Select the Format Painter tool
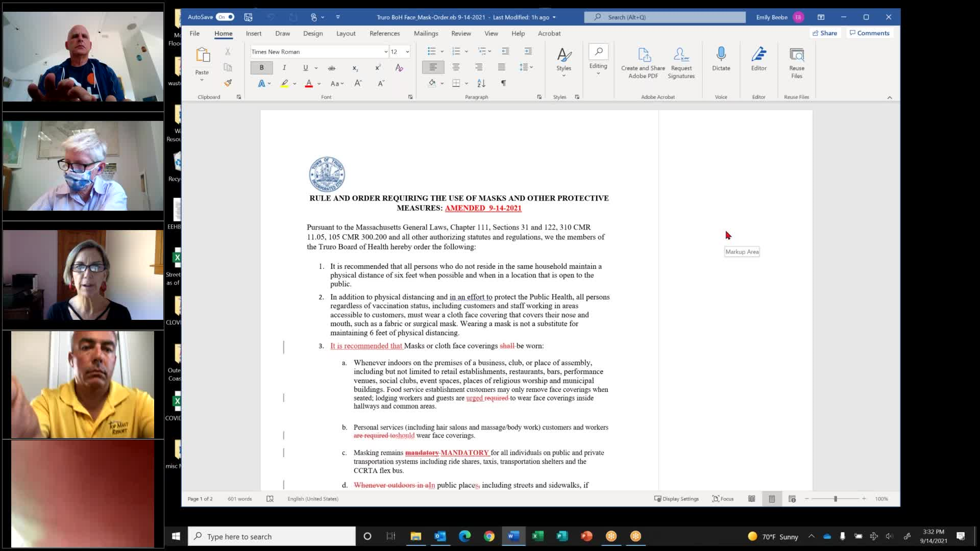This screenshot has width=980, height=551. [x=228, y=83]
